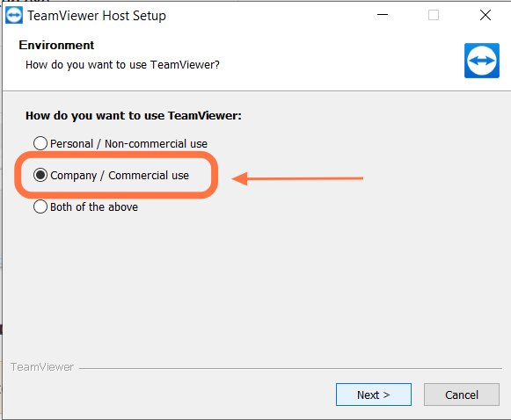
Task: Click the greyed-out maximize window button
Action: [x=433, y=15]
